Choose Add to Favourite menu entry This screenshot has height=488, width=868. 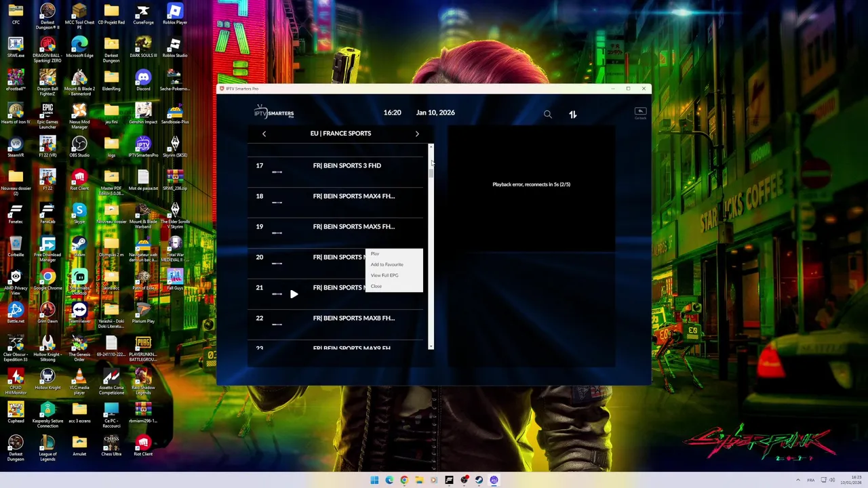[387, 264]
